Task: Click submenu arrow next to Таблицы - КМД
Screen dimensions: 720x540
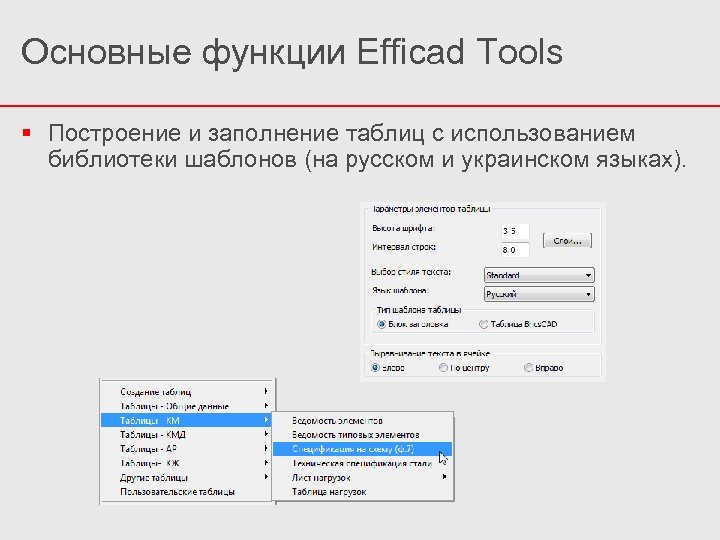Action: 266,434
